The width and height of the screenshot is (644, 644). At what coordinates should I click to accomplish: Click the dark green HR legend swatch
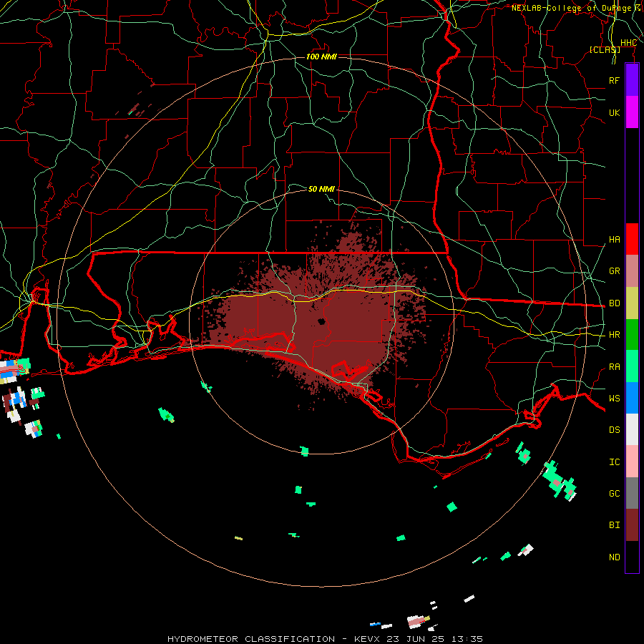tap(632, 335)
